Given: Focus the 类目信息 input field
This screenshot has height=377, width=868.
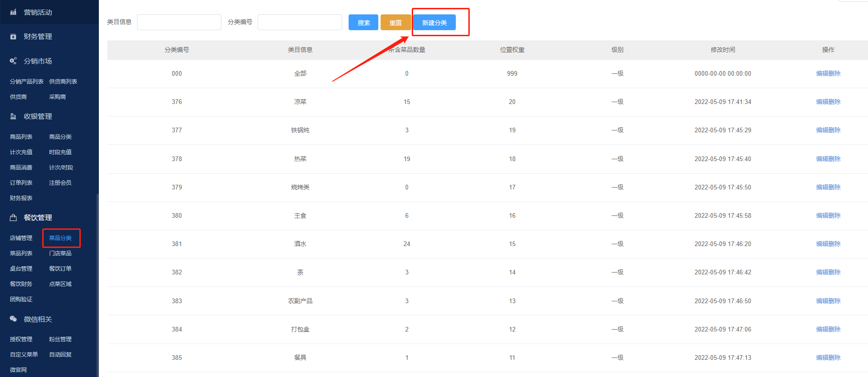Looking at the screenshot, I should 179,22.
